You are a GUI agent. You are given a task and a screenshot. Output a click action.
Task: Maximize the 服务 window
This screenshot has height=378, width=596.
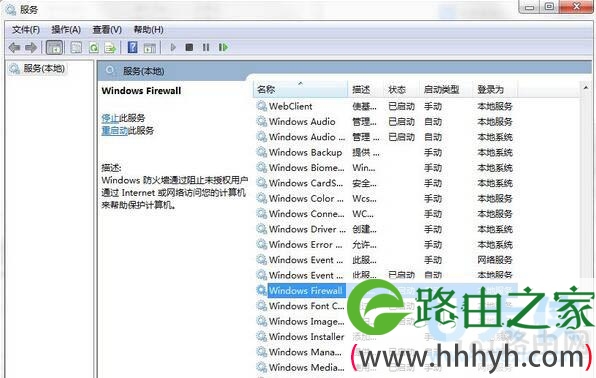[549, 6]
